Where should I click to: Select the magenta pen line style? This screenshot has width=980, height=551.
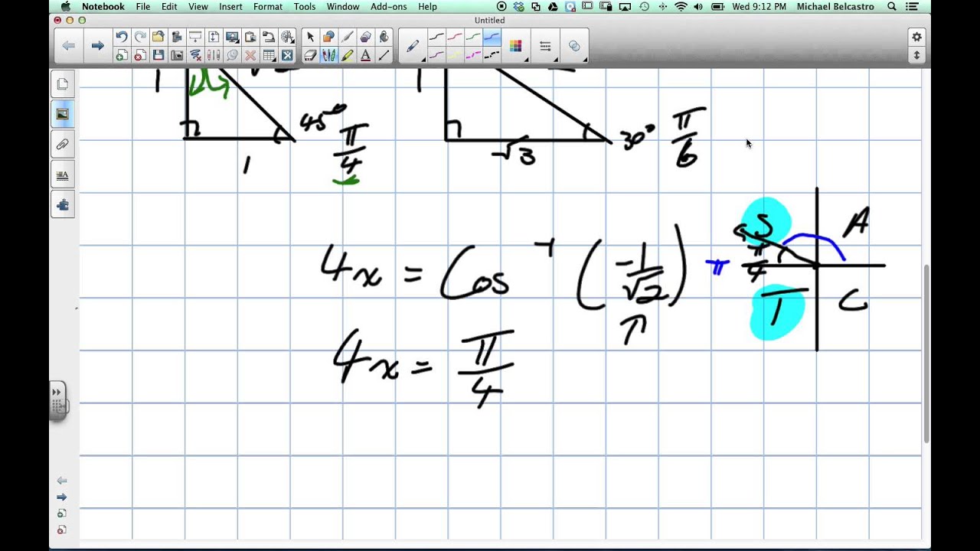[473, 55]
